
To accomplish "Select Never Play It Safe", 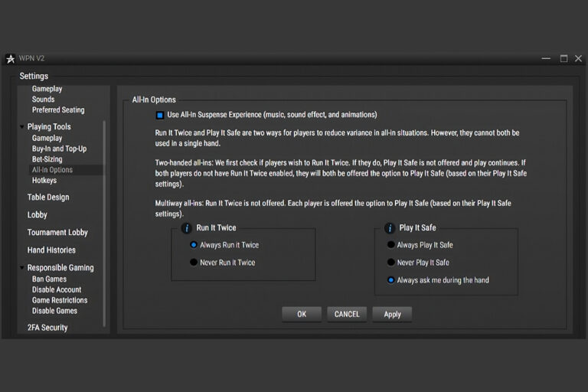I will (x=390, y=262).
